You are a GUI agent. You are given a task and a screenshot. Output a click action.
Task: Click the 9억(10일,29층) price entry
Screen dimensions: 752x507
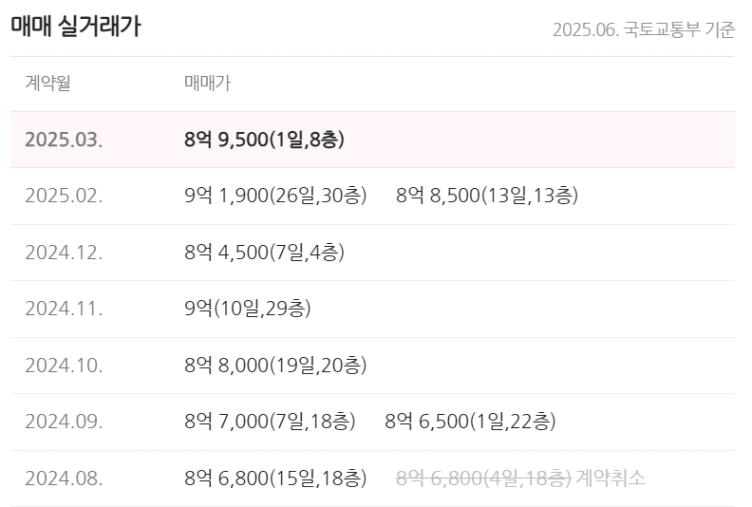[x=247, y=308]
